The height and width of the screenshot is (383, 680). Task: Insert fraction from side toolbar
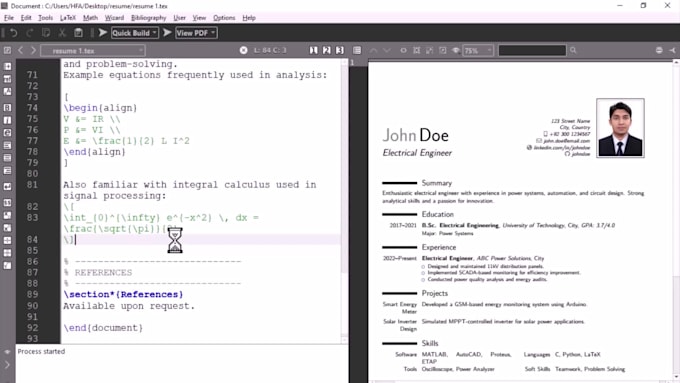coord(7,240)
